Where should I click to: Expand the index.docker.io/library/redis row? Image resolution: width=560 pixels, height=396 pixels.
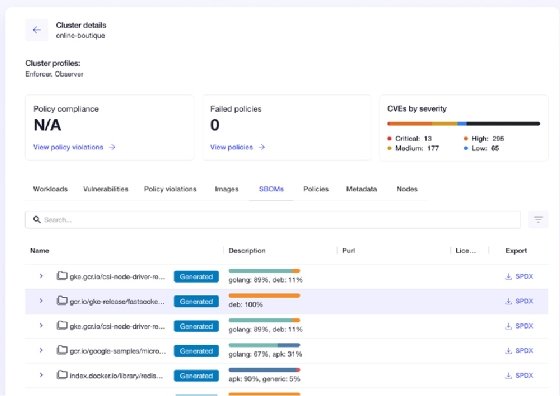pyautogui.click(x=41, y=375)
